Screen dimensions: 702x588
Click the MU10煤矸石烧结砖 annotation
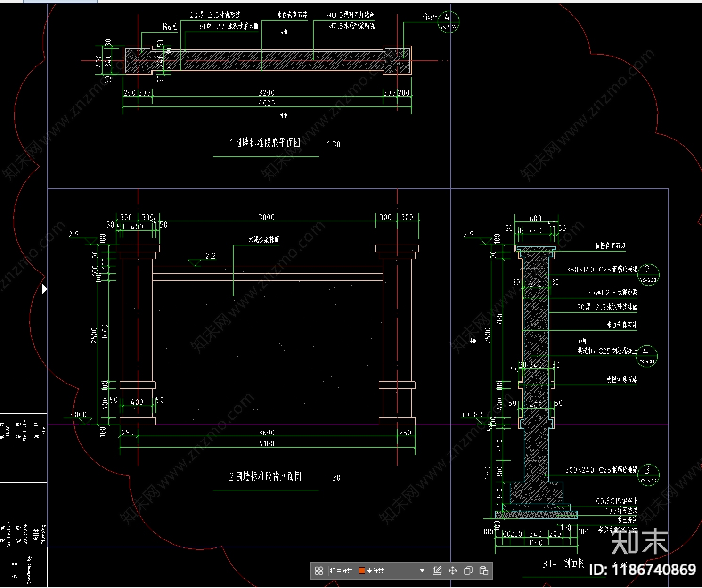350,16
